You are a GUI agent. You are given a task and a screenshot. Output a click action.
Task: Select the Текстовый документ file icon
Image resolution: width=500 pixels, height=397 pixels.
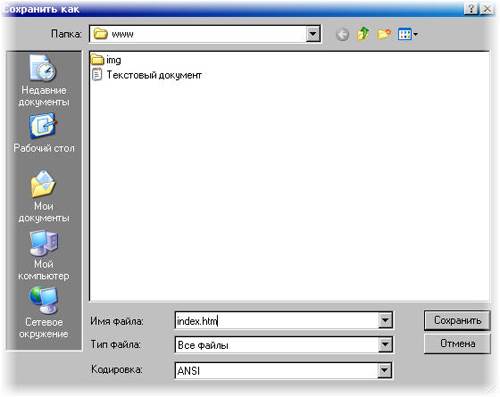point(97,75)
